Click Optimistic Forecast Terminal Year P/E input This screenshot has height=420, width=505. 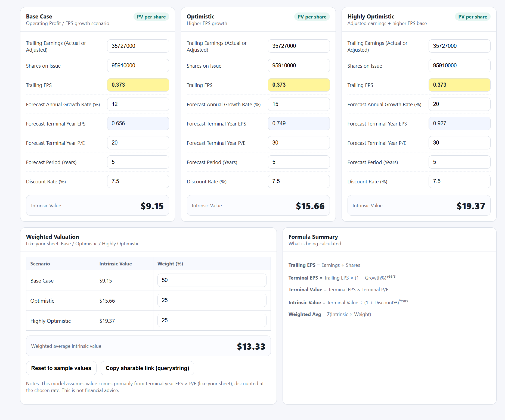(x=299, y=143)
